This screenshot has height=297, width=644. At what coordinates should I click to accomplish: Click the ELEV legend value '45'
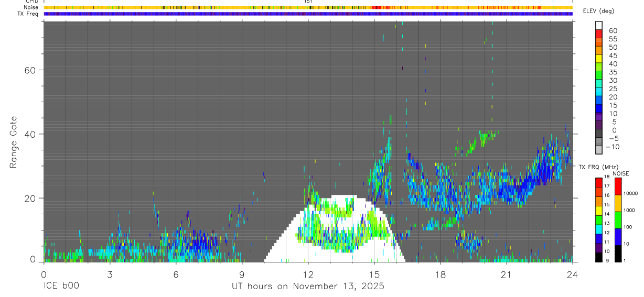point(613,56)
